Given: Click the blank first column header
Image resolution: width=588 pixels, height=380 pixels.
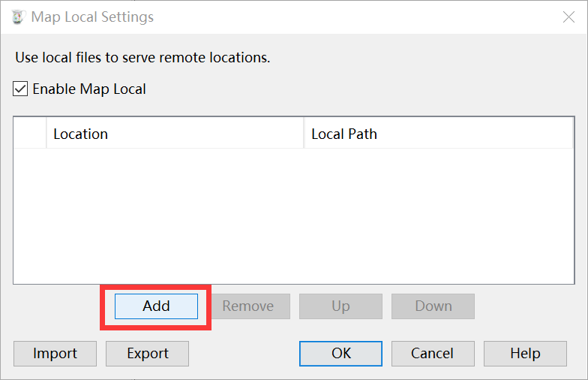Looking at the screenshot, I should (x=30, y=134).
